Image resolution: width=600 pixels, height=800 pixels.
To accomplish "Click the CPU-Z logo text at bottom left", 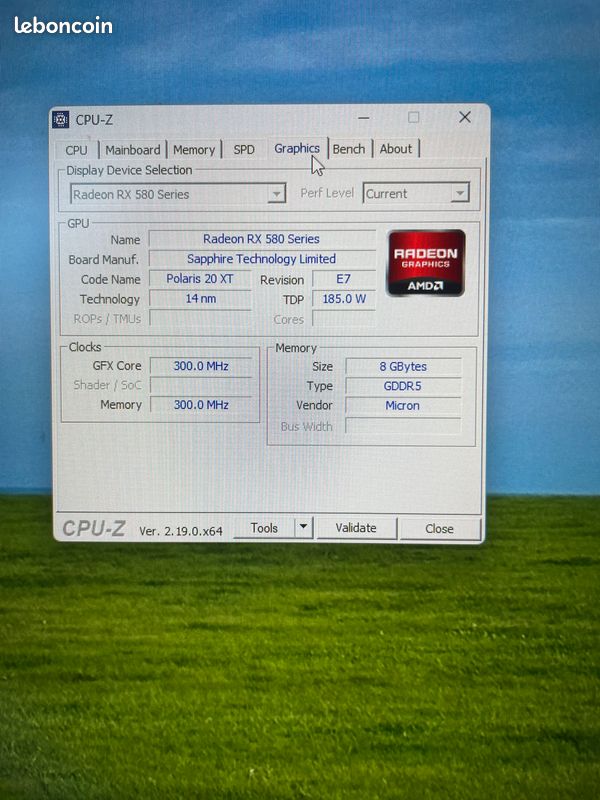I will [94, 529].
